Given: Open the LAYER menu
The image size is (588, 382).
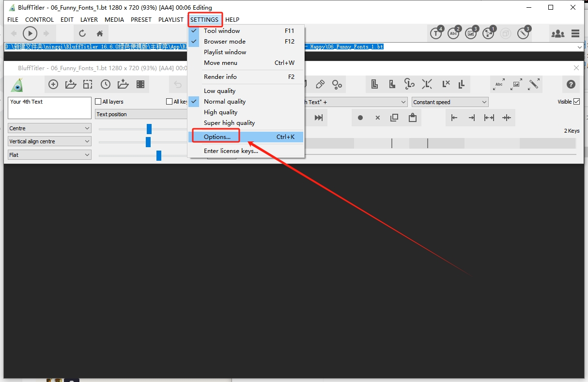Looking at the screenshot, I should [89, 19].
